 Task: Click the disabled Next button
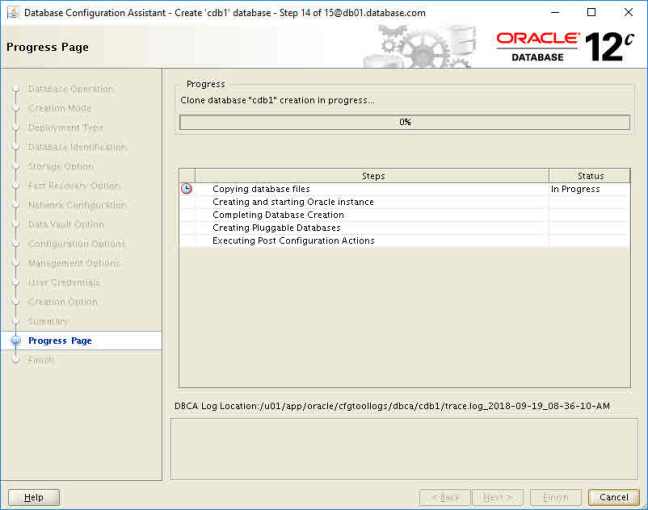[498, 497]
